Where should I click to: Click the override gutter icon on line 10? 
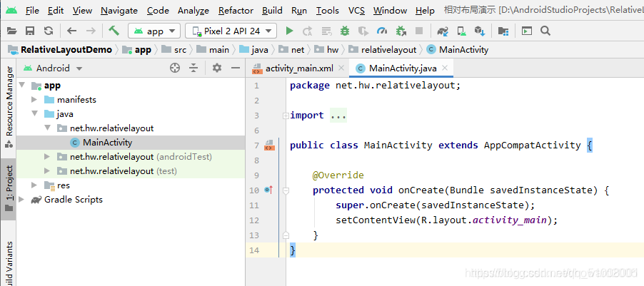[x=268, y=190]
